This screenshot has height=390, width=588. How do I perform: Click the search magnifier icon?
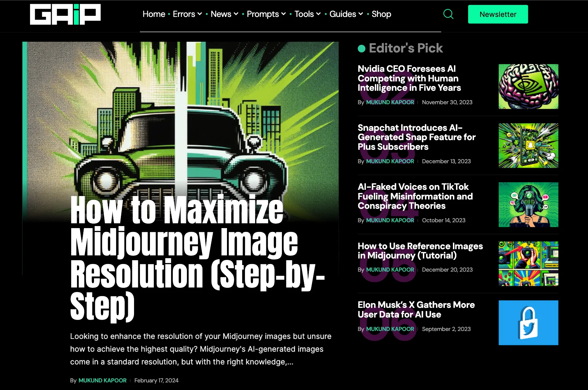point(448,14)
